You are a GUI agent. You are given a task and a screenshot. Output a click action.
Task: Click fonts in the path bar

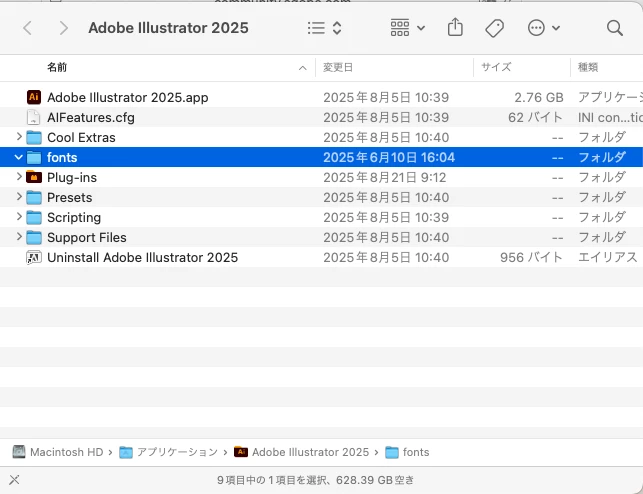[x=407, y=452]
